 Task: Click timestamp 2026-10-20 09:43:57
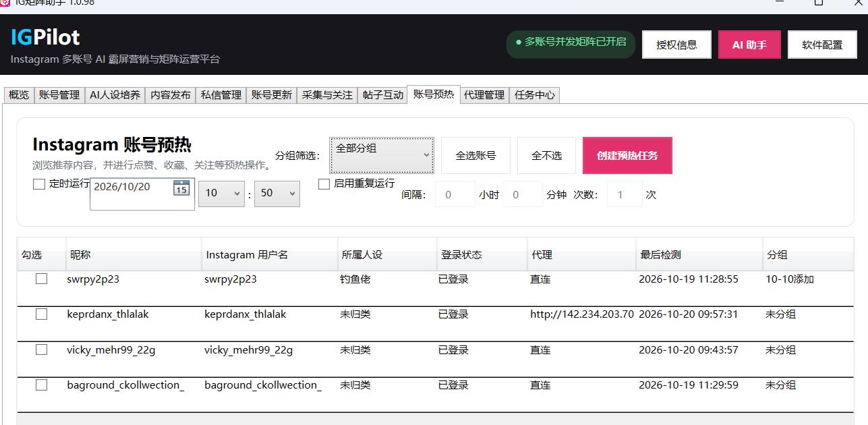pyautogui.click(x=689, y=350)
